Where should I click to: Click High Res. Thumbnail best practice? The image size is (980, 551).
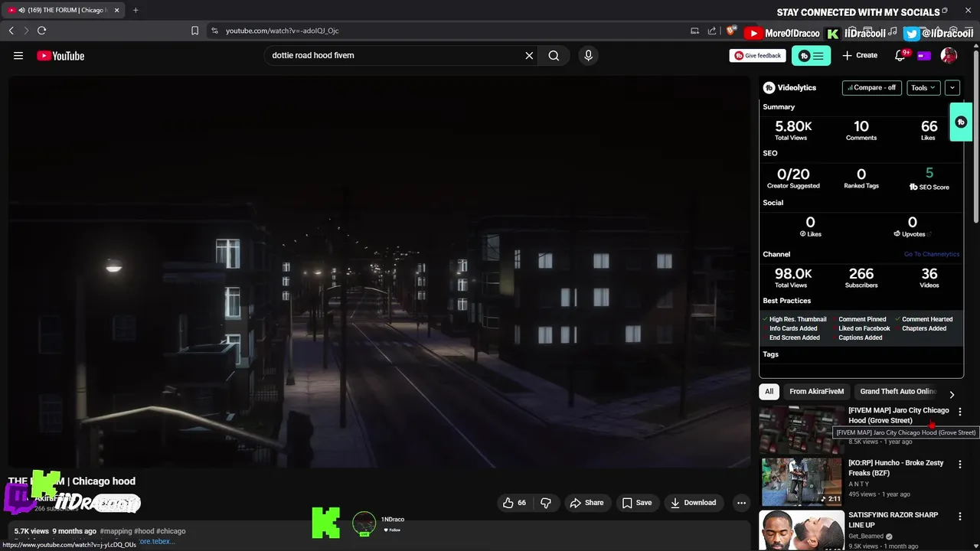tap(798, 319)
